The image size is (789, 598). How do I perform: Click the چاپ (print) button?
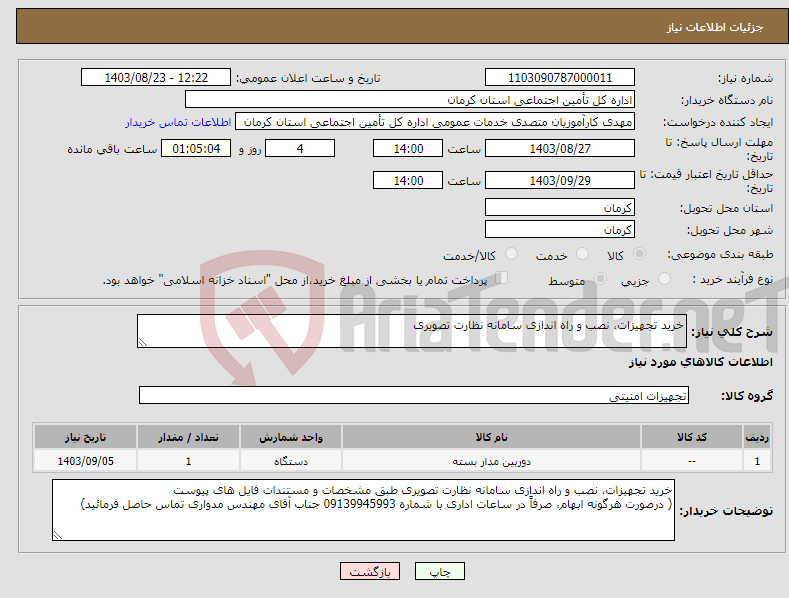point(440,571)
